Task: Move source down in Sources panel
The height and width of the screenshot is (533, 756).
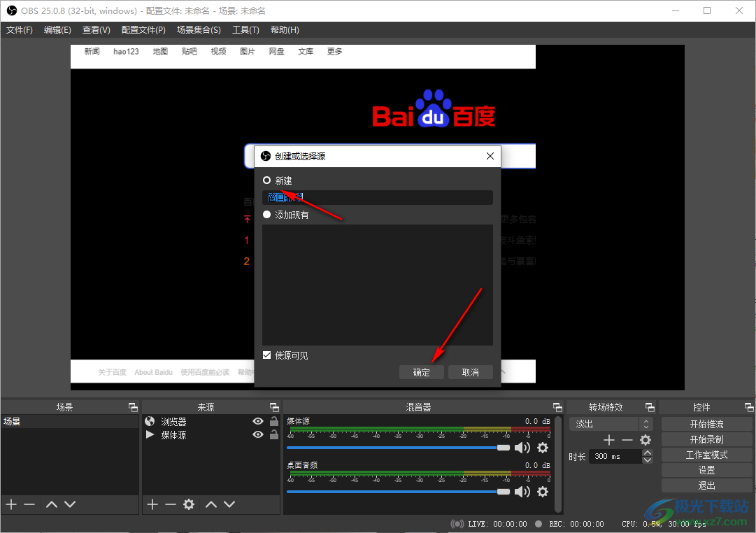Action: coord(229,504)
